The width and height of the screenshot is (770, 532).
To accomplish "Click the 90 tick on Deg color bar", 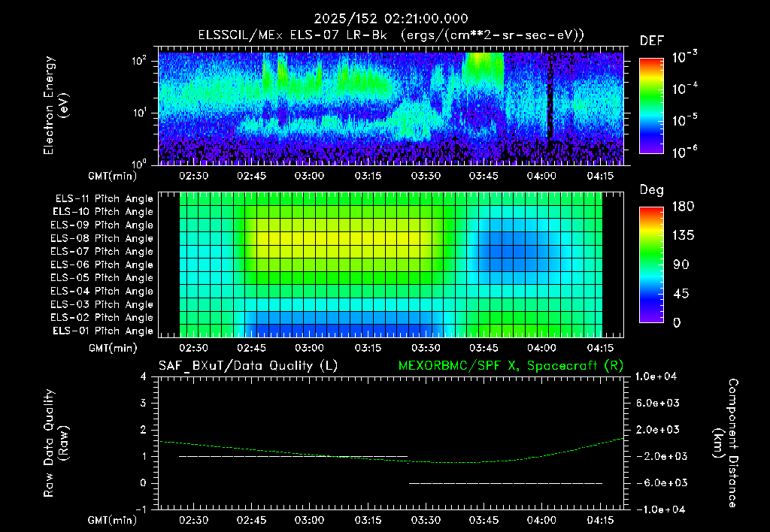I will (x=681, y=264).
